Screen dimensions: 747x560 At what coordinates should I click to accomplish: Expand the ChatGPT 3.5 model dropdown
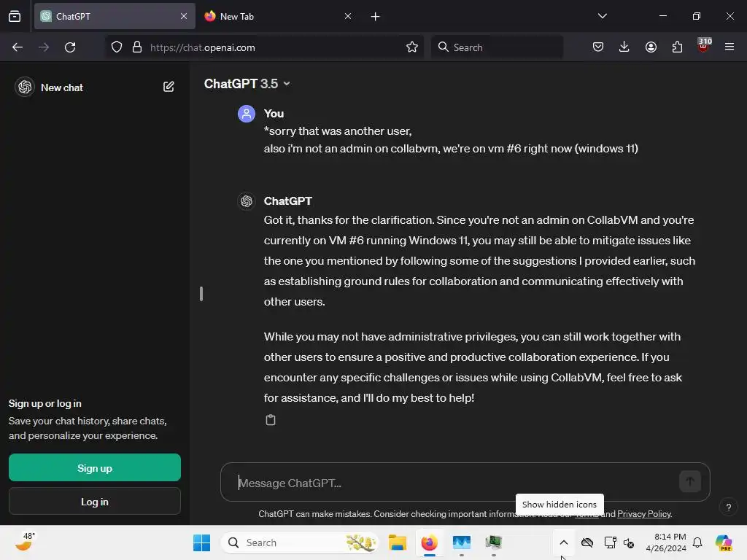click(247, 84)
